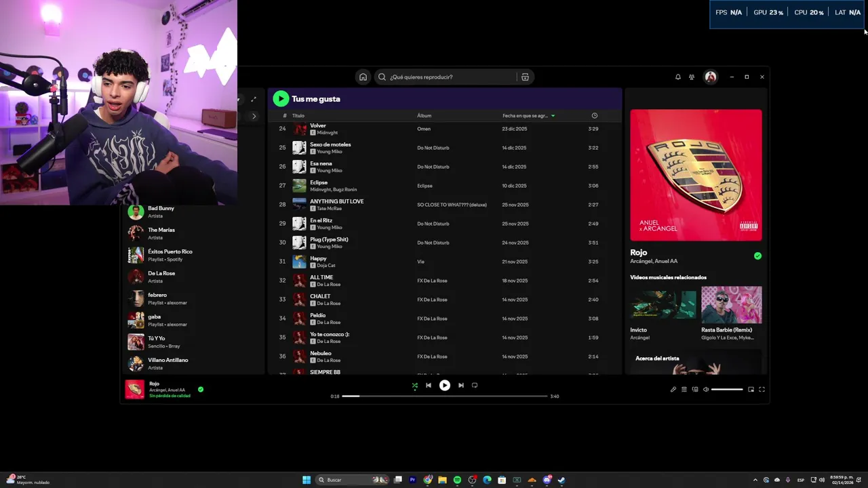Image resolution: width=868 pixels, height=488 pixels.
Task: Seek within the song progress bar
Action: [444, 396]
